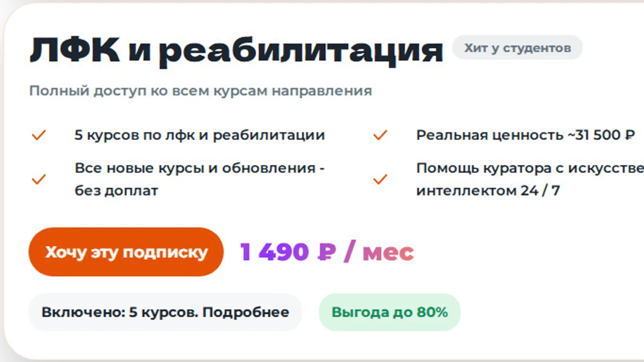644x362 pixels.
Task: Click the green "Выгода до 80%" badge
Action: pos(389,312)
